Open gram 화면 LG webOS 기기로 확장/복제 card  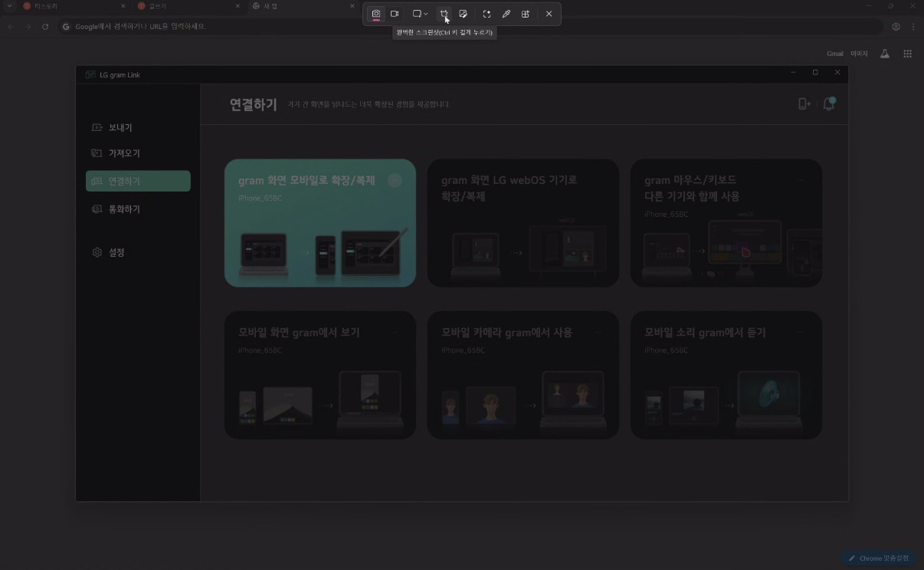523,223
